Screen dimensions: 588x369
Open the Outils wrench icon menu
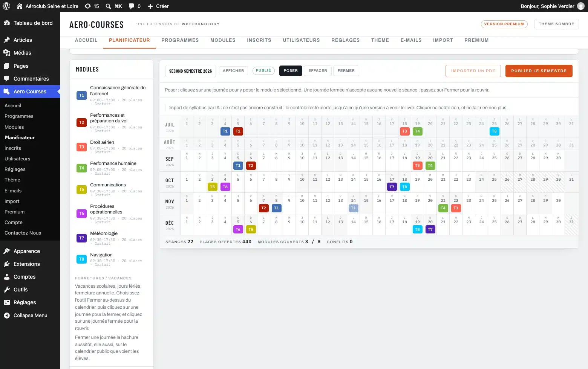(7, 290)
